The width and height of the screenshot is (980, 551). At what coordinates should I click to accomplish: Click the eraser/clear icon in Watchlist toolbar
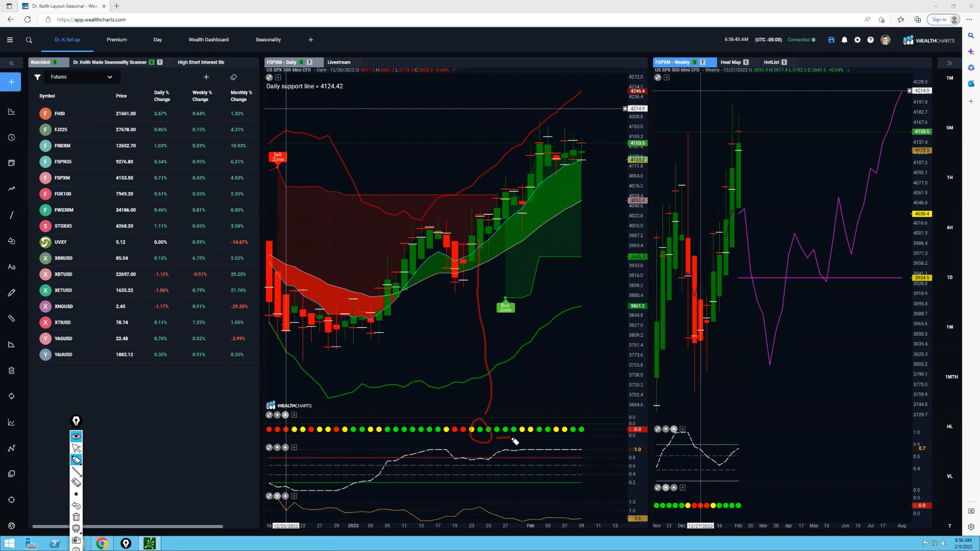pos(233,77)
